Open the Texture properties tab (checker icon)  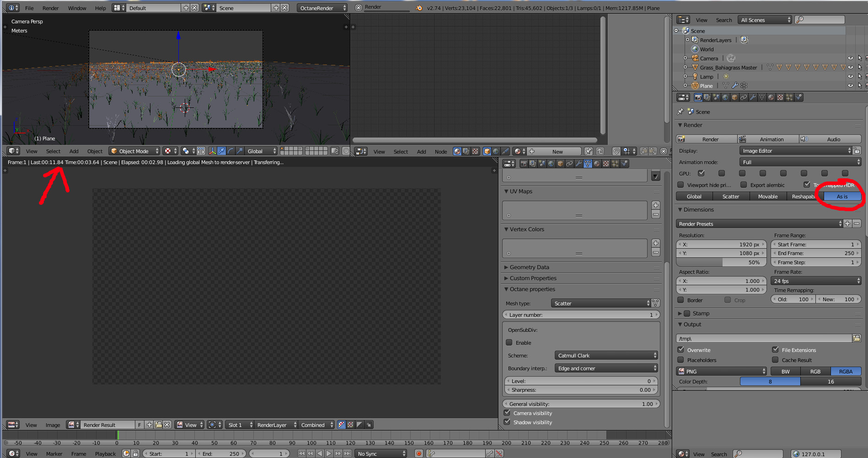coord(780,97)
